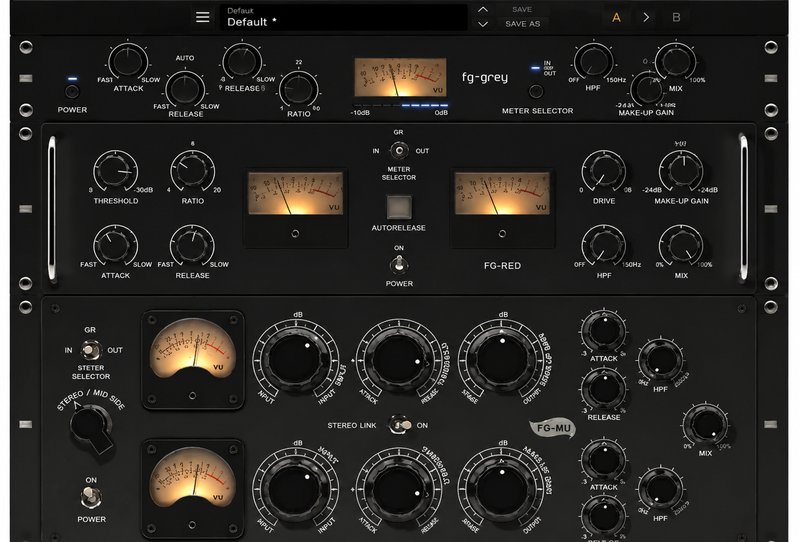This screenshot has height=542, width=800.
Task: Click the FG-MU upper channel OUTPUT knob
Action: tap(502, 359)
